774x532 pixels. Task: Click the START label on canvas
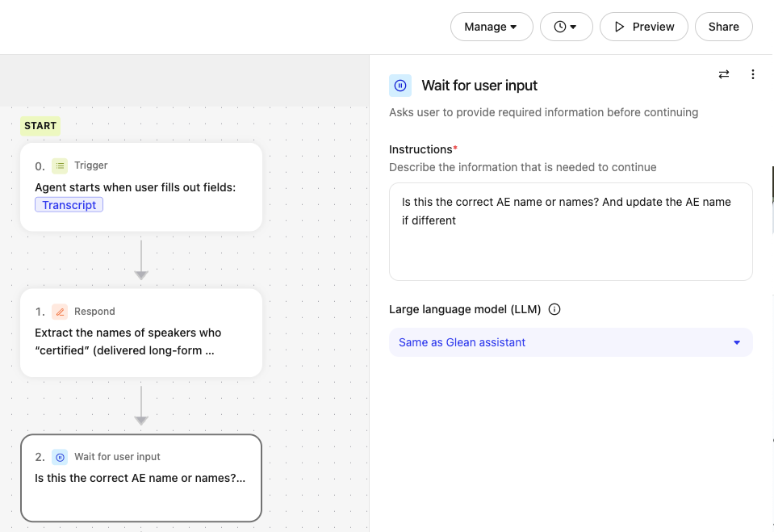(x=40, y=126)
